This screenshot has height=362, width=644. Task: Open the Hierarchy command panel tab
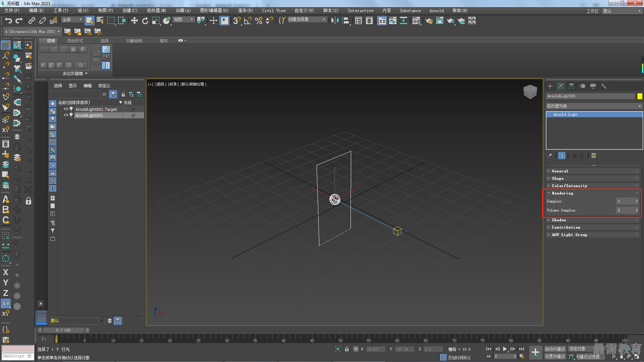click(572, 86)
